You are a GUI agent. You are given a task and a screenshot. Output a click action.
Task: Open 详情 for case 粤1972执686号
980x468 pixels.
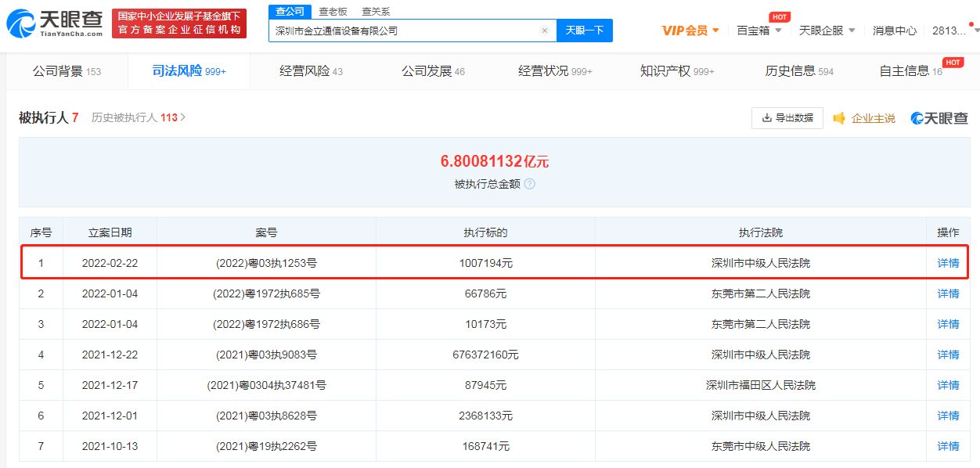pyautogui.click(x=948, y=324)
